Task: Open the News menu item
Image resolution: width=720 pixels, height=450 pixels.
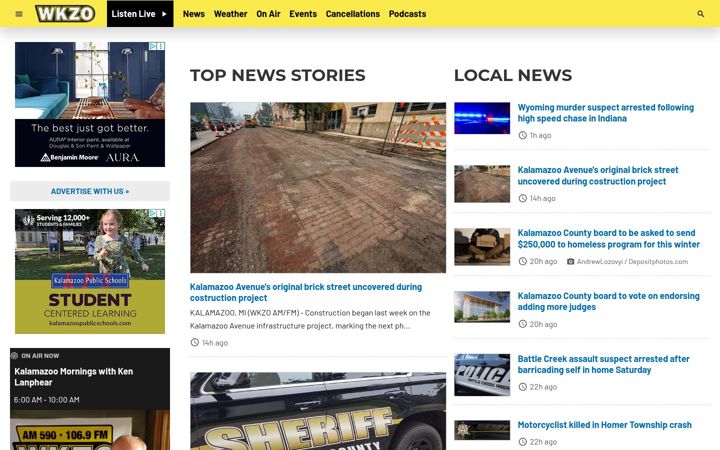Action: tap(194, 14)
